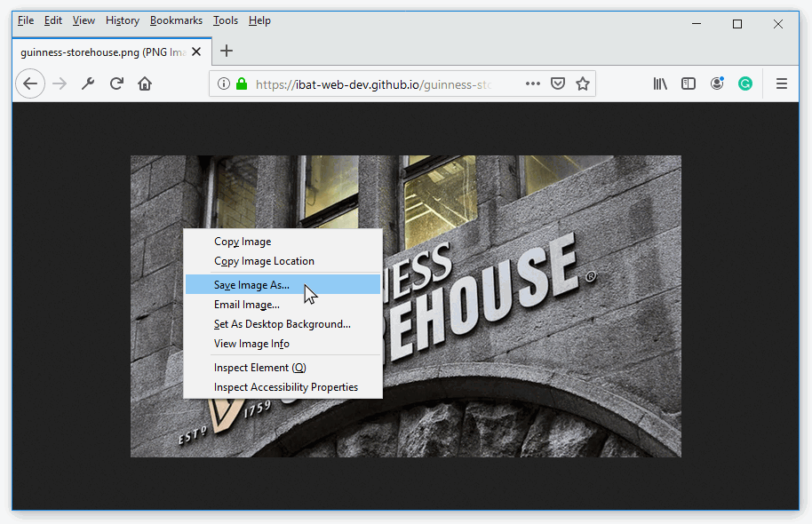This screenshot has width=812, height=524.
Task: Choose Inspect Element (Q)
Action: [283, 368]
